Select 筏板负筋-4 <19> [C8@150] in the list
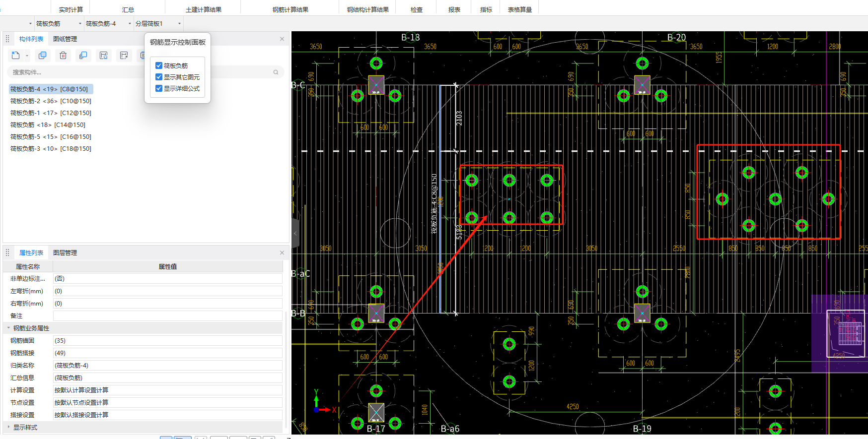 tap(50, 89)
